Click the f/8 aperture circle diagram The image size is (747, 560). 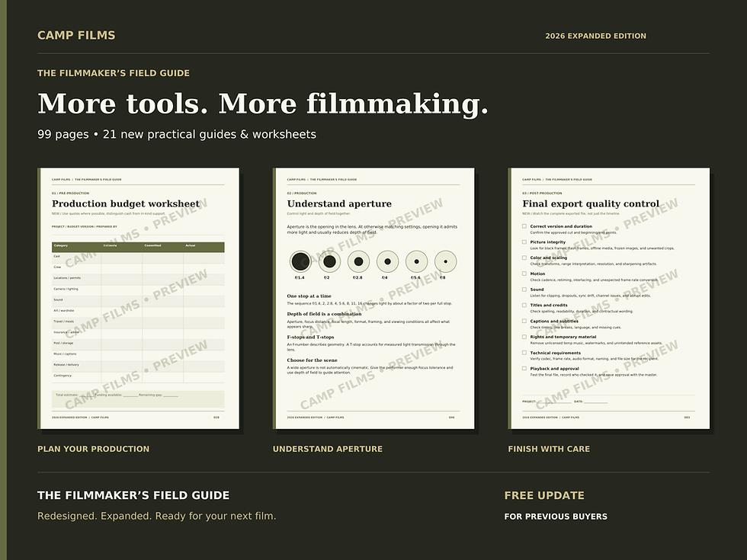(445, 261)
